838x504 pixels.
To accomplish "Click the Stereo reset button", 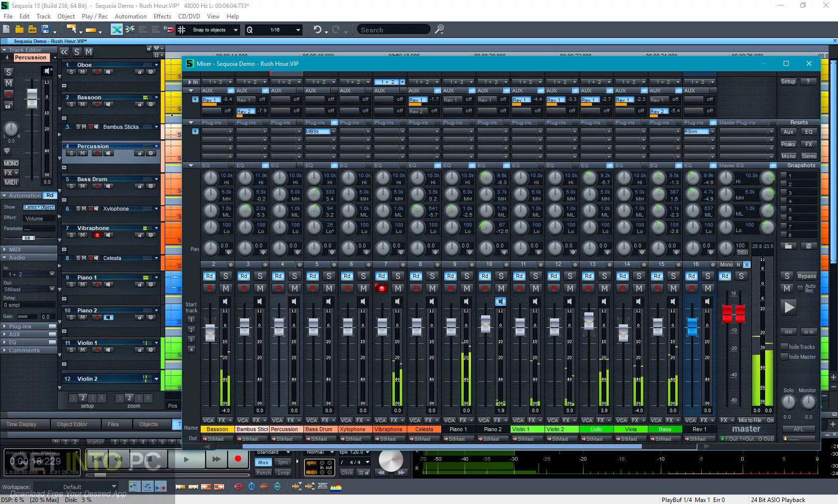I will coord(809,156).
